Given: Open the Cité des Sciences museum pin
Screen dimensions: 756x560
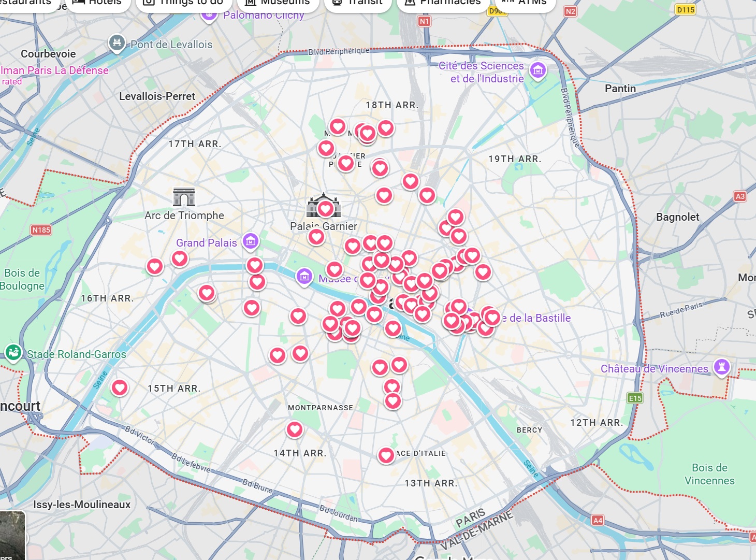Looking at the screenshot, I should [x=538, y=70].
